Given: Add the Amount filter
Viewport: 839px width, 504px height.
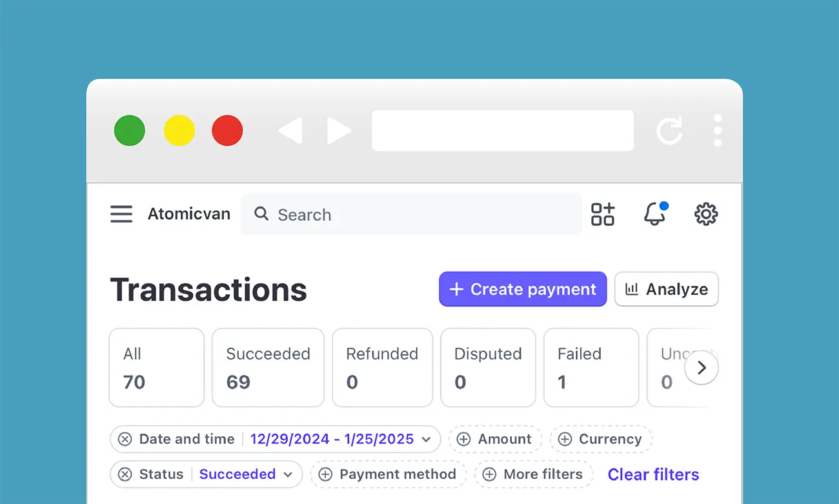Looking at the screenshot, I should pyautogui.click(x=495, y=439).
